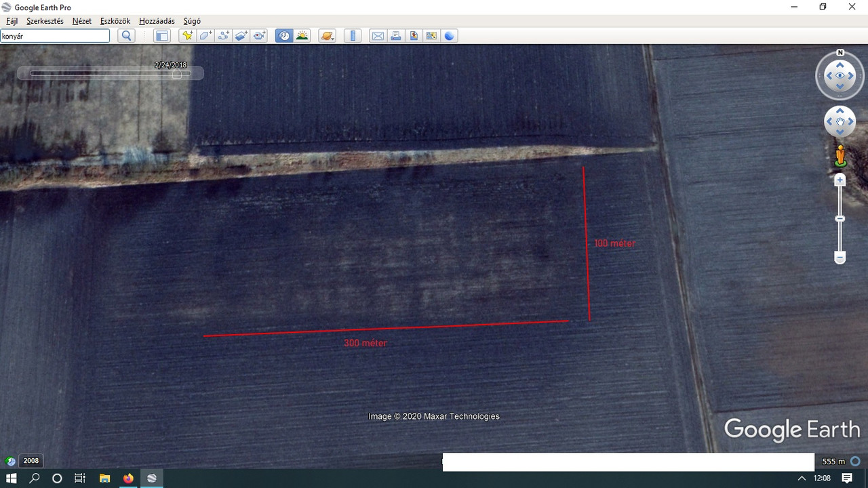
Task: Click move-up arrow on hand joystick
Action: (840, 111)
